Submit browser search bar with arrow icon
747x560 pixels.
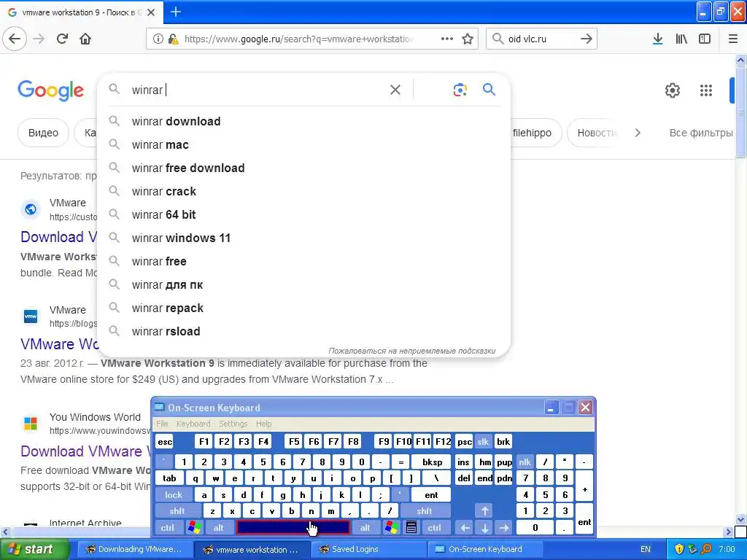[x=587, y=39]
